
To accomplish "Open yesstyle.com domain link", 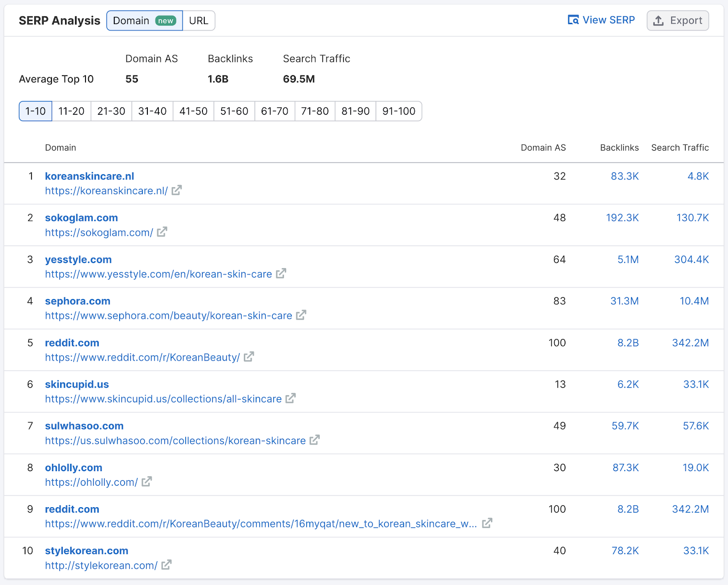I will pyautogui.click(x=78, y=259).
